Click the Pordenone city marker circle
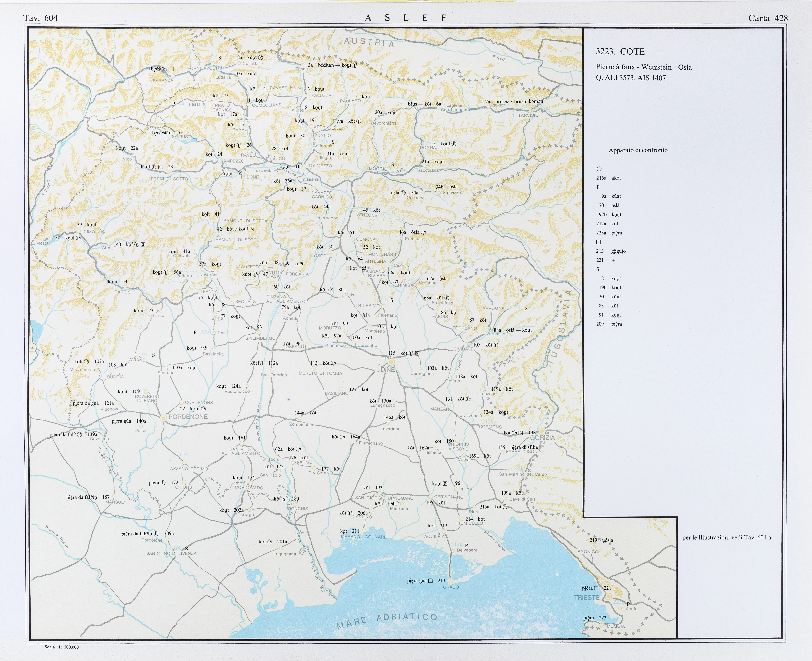This screenshot has width=812, height=661. click(163, 418)
